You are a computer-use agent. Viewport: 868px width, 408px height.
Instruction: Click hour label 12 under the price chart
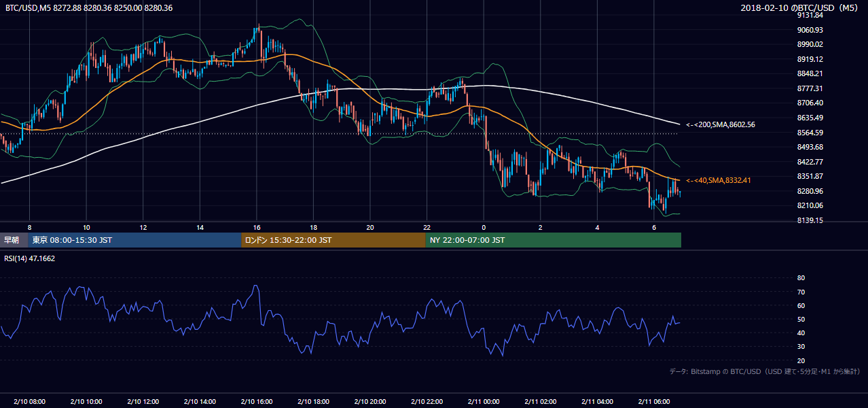point(143,227)
